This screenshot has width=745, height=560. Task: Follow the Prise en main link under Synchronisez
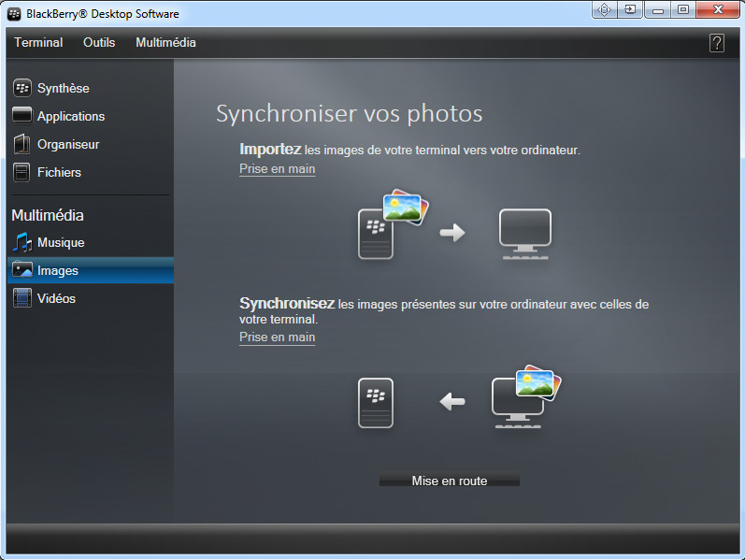(277, 337)
